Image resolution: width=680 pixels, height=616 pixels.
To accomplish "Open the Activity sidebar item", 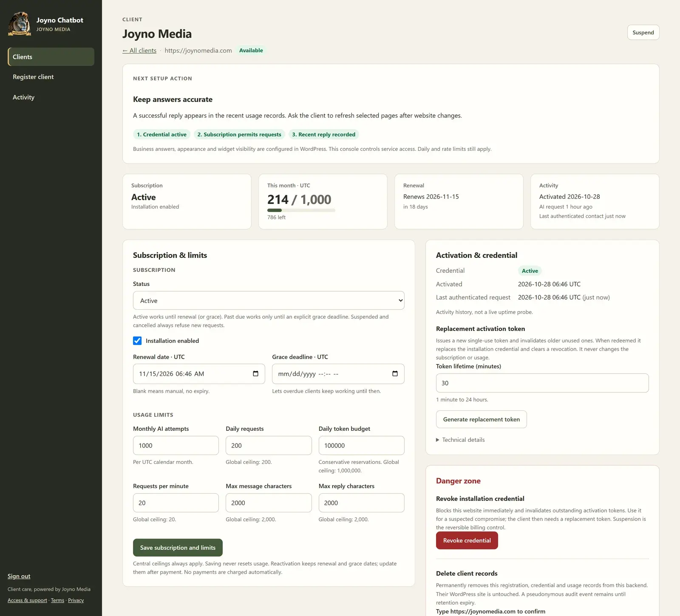I will point(51,97).
